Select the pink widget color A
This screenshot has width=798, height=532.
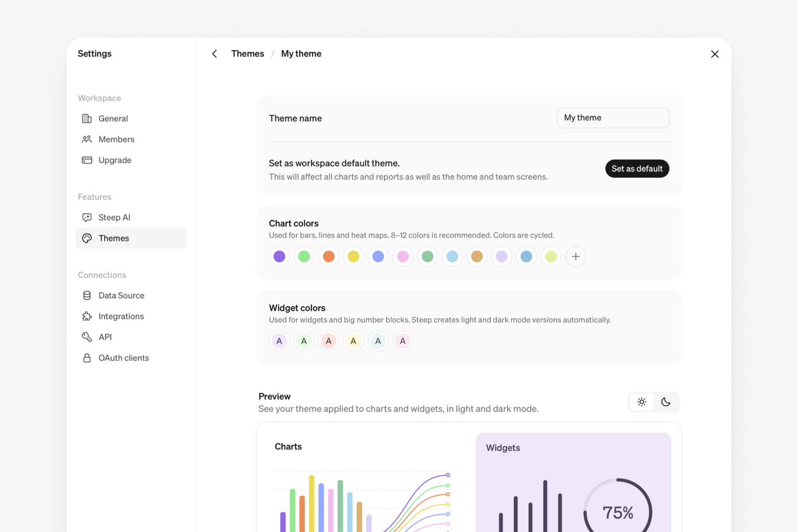pyautogui.click(x=403, y=341)
